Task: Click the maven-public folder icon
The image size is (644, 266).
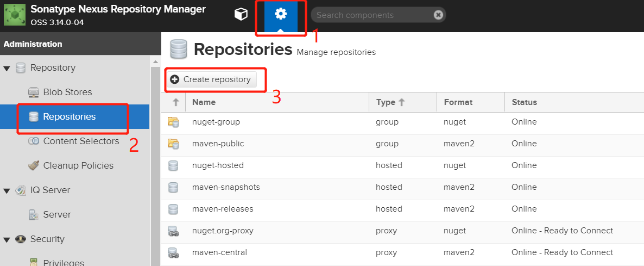Action: [173, 144]
